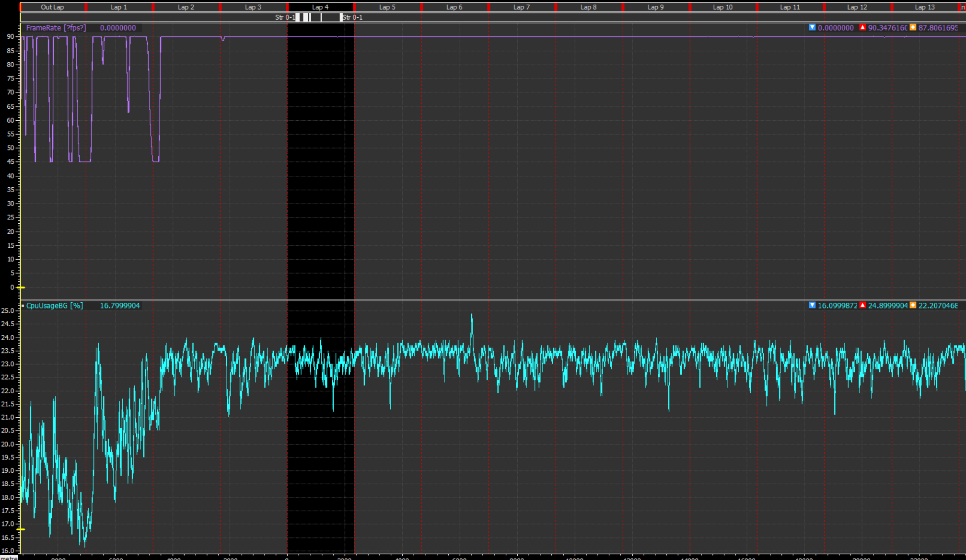This screenshot has width=966, height=560.
Task: Click the orange average icon for CpuUsageBG
Action: pos(913,305)
